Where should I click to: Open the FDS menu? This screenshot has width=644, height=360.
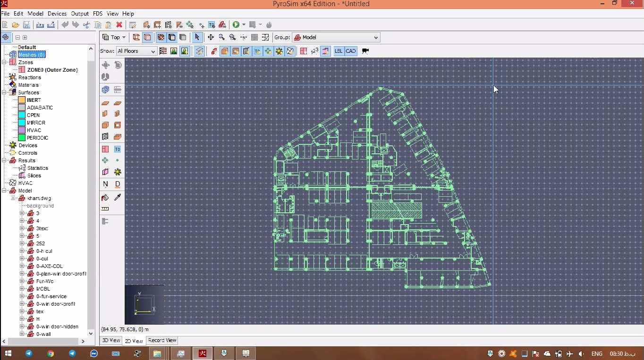[98, 14]
